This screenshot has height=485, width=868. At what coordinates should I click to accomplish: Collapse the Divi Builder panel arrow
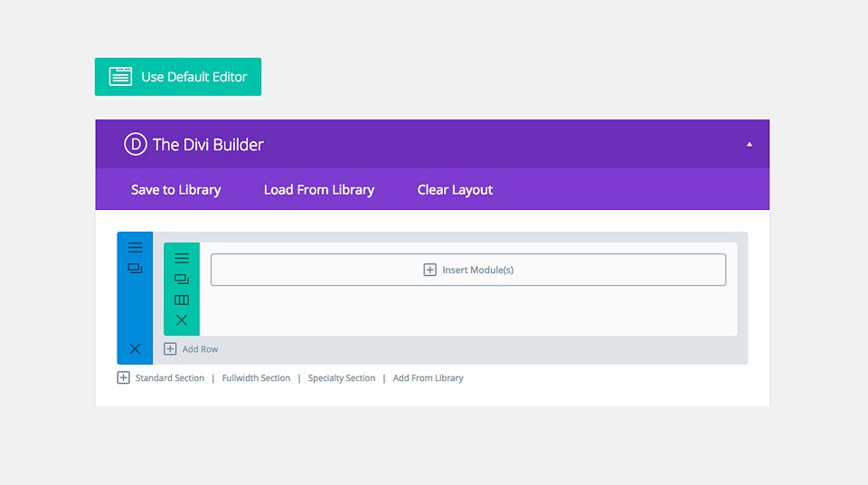click(749, 144)
